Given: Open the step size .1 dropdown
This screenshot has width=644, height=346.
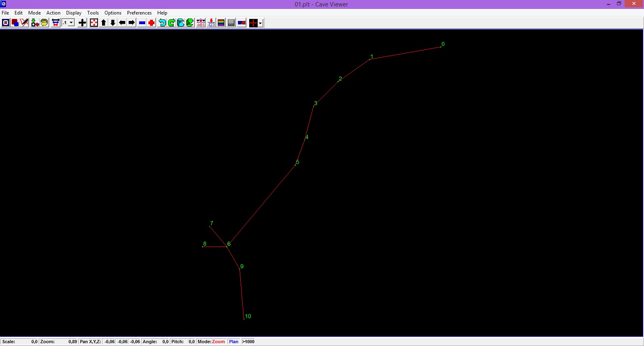Looking at the screenshot, I should (x=71, y=23).
